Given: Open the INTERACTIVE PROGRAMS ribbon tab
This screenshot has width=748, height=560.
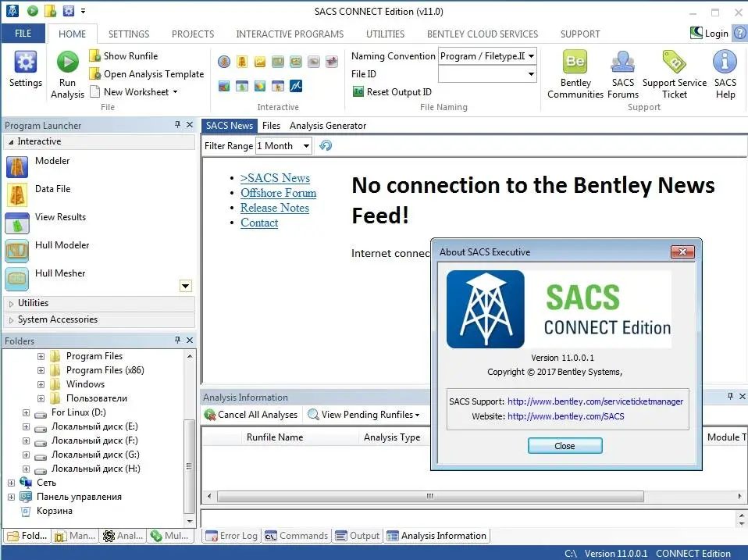Looking at the screenshot, I should pos(290,34).
